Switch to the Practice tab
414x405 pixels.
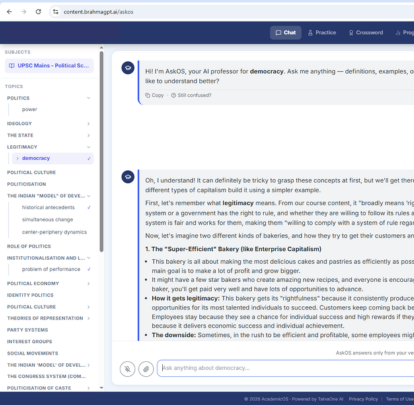(322, 33)
